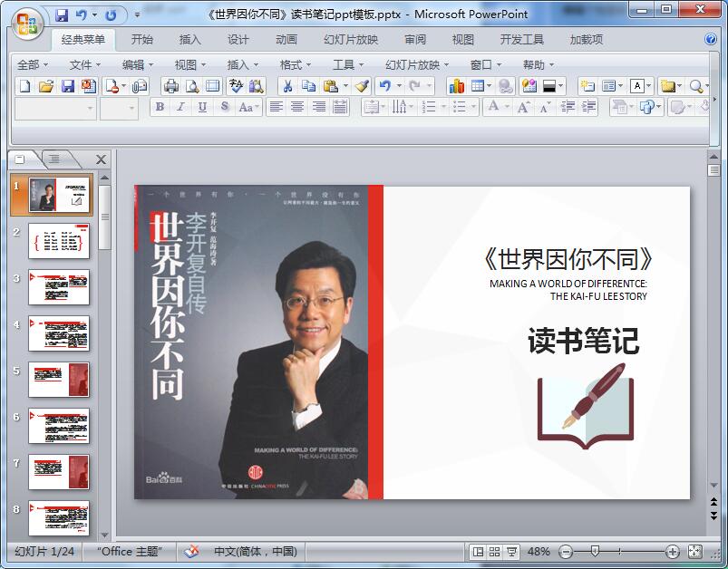Screen dimensions: 728x569
Task: Insert a table using the table grid icon
Action: coord(477,86)
